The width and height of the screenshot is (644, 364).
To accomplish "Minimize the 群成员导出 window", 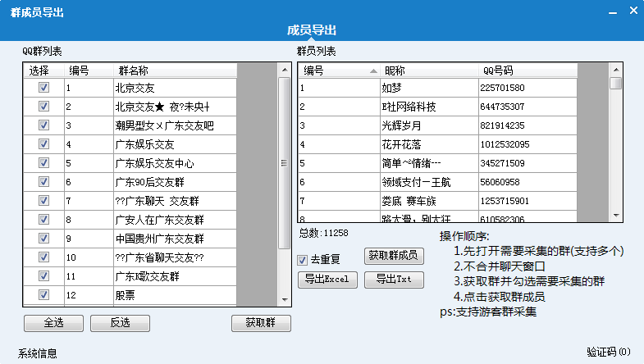I will (610, 13).
